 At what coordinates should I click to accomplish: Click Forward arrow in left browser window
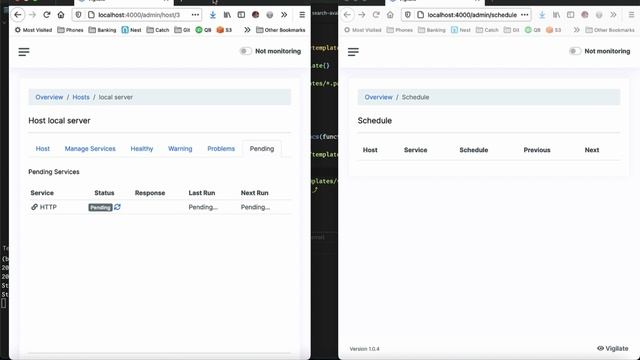point(32,15)
